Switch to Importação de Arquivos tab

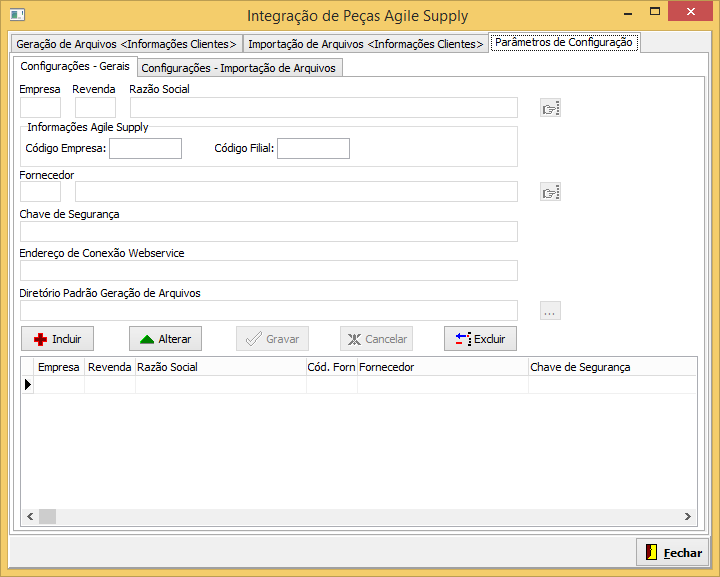pyautogui.click(x=366, y=44)
